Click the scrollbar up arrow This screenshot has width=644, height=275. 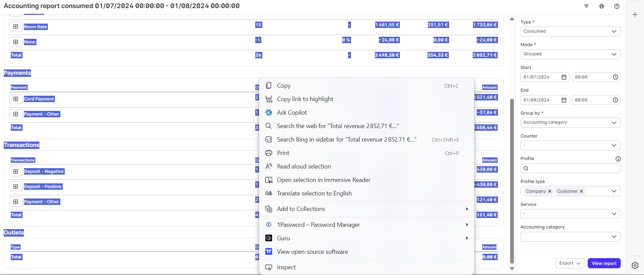coord(512,19)
